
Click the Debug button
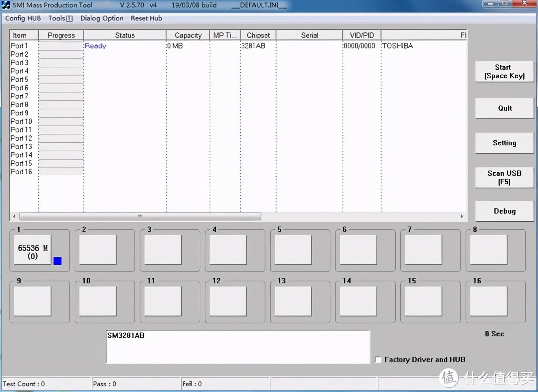coord(504,211)
